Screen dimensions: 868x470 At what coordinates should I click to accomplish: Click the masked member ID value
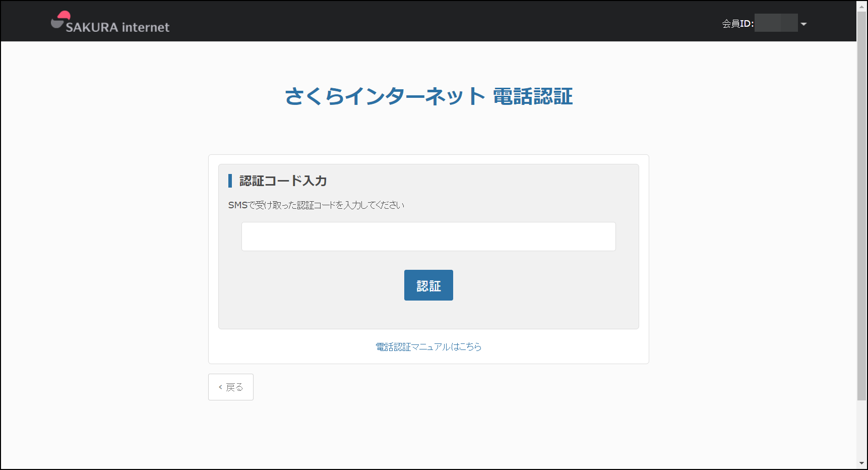776,23
